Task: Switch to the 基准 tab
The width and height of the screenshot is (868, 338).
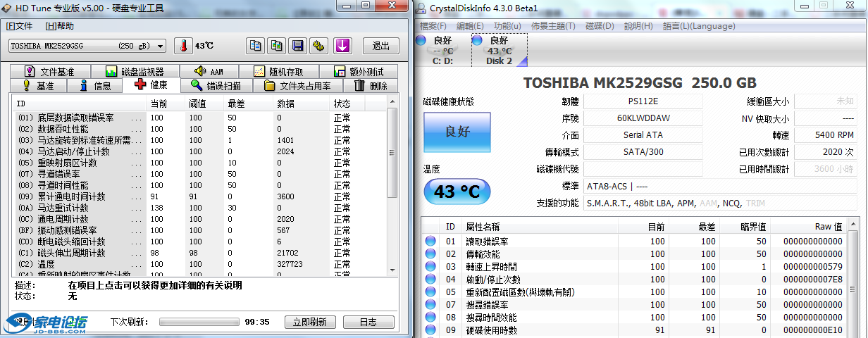Action: [x=38, y=86]
